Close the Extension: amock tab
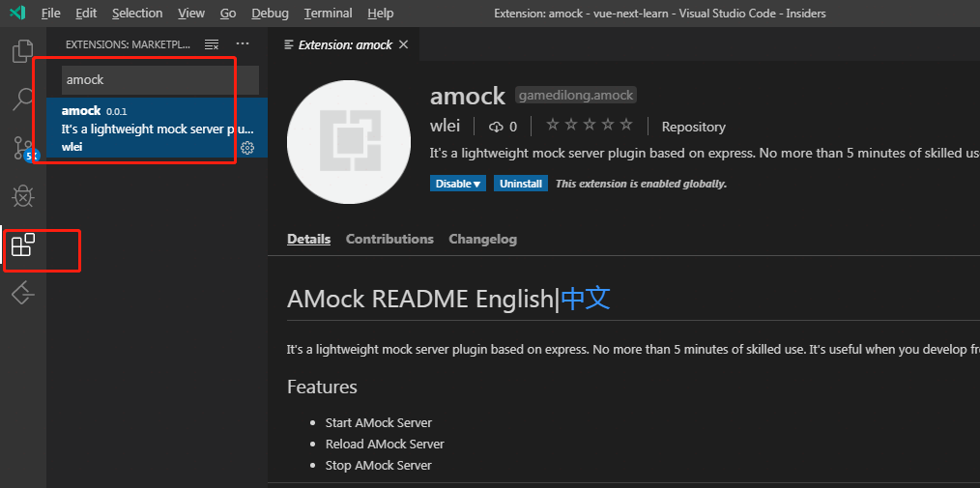 (x=403, y=44)
